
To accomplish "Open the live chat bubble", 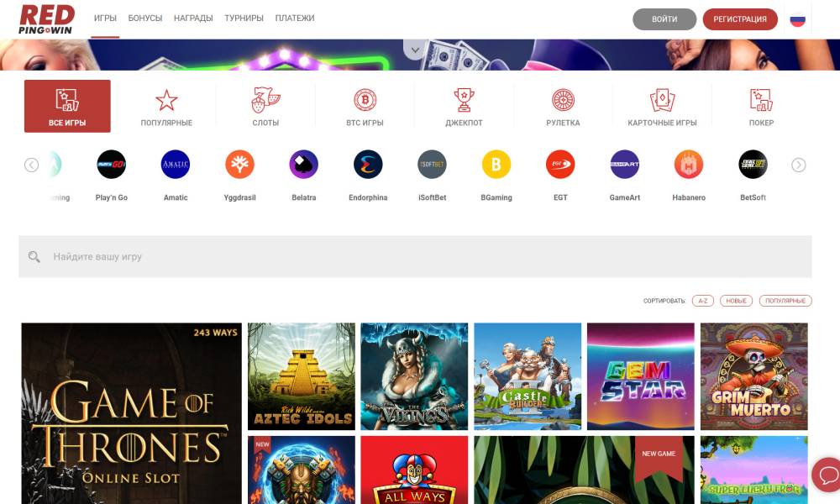I will click(827, 475).
